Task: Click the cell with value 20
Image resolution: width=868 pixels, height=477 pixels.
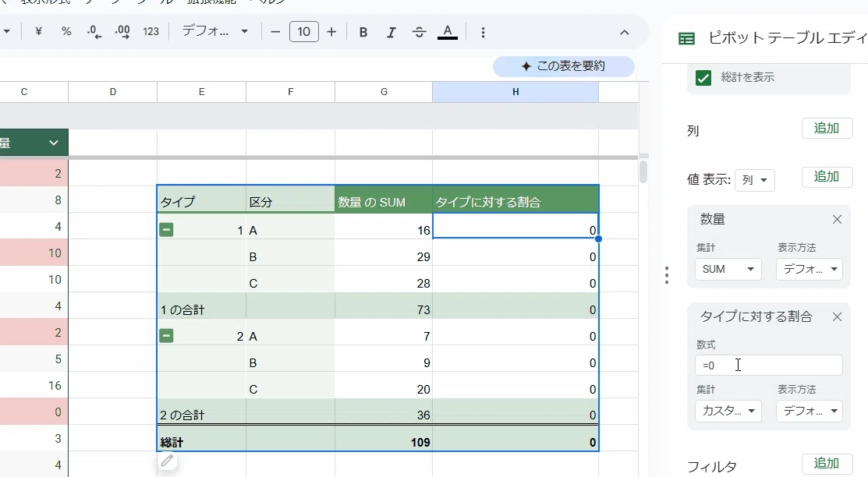Action: (384, 386)
